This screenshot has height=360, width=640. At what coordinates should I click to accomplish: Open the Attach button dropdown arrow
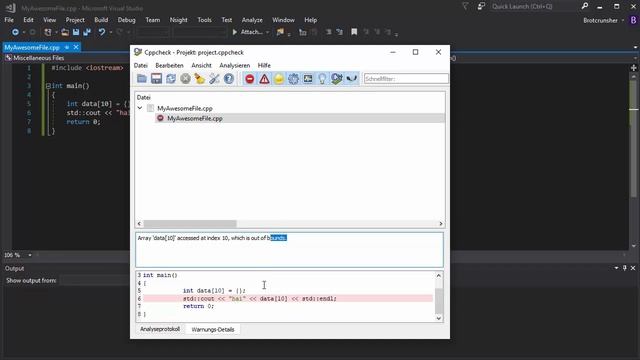(267, 32)
